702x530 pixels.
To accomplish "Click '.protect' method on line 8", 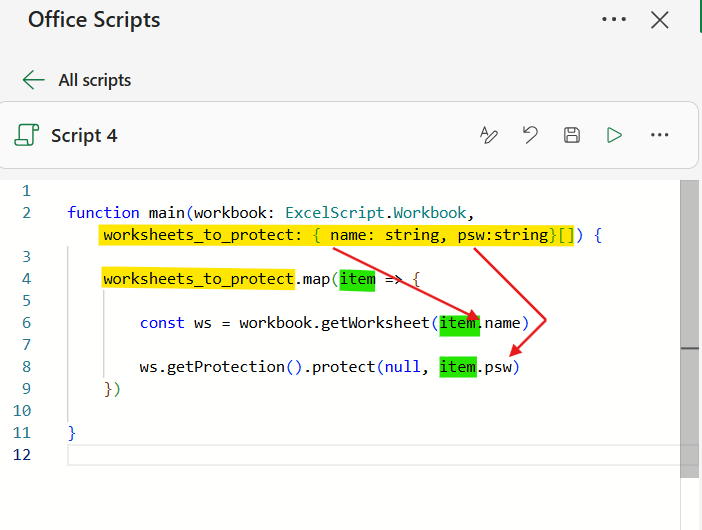I will [x=339, y=367].
